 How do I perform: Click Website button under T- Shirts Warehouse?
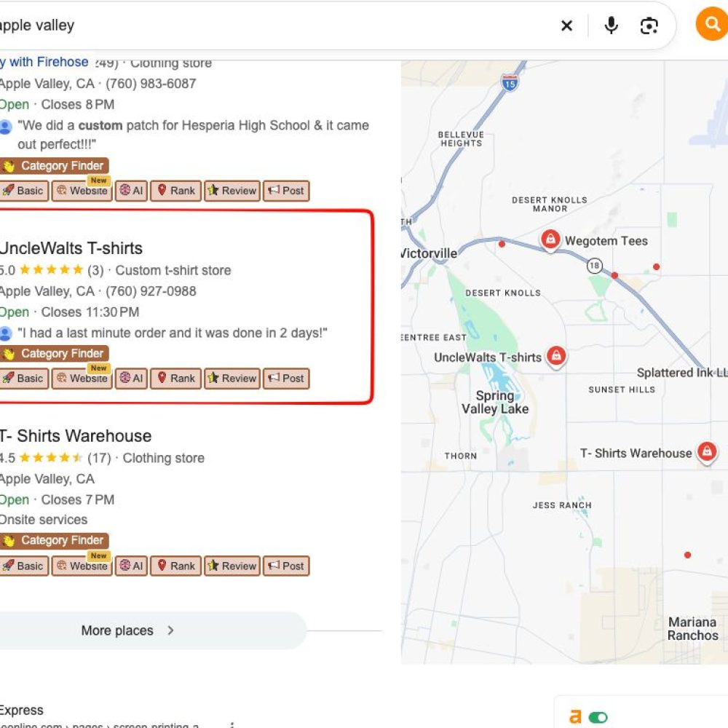(82, 566)
